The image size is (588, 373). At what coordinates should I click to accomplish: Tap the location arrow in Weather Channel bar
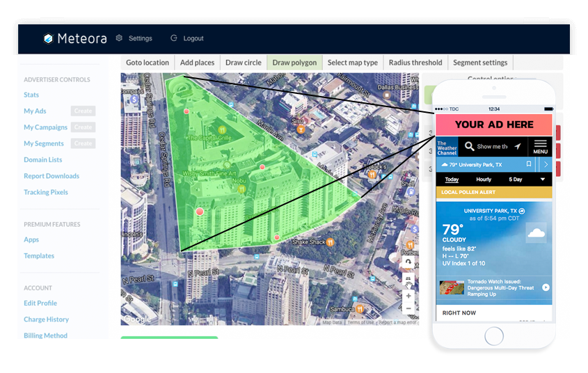(x=518, y=146)
